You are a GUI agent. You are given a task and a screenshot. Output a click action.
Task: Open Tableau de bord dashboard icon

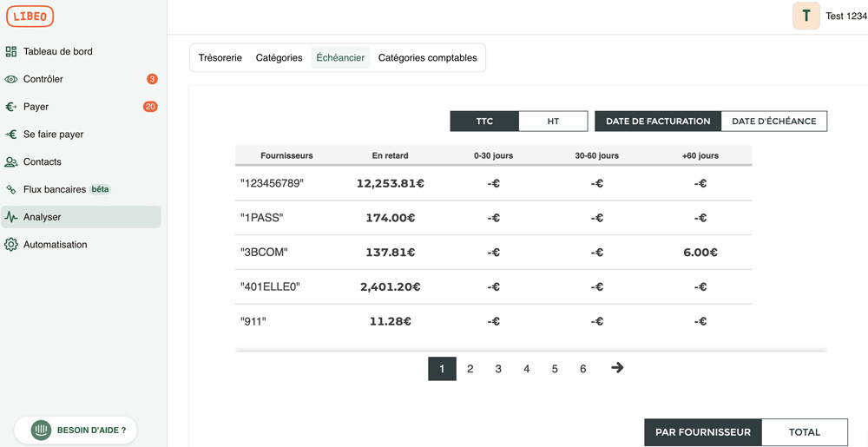click(x=11, y=51)
